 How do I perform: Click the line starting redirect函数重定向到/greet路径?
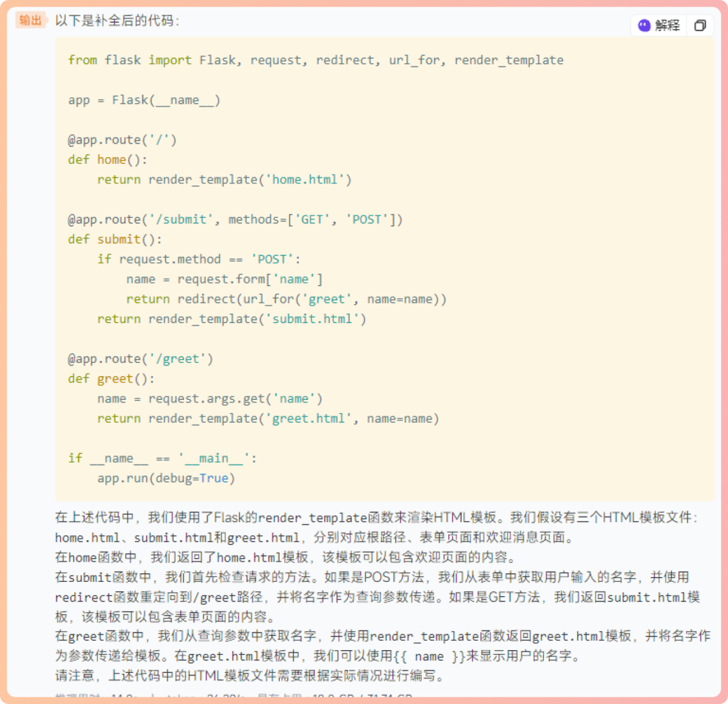pos(377,597)
